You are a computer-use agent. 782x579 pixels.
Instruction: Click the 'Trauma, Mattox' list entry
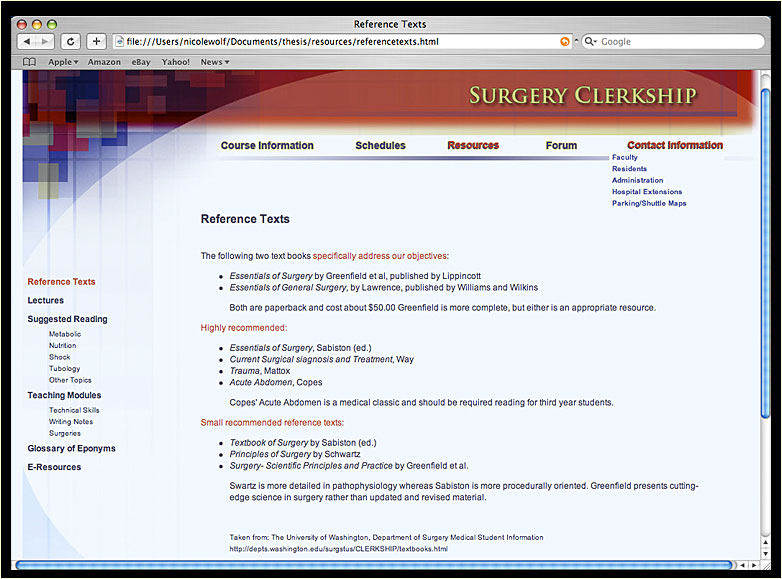click(259, 371)
